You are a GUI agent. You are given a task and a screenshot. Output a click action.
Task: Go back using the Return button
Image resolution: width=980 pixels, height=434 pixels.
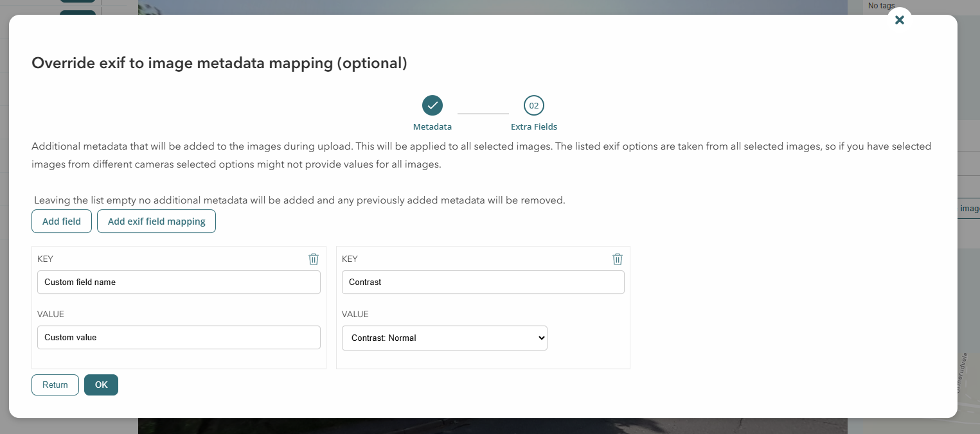55,385
